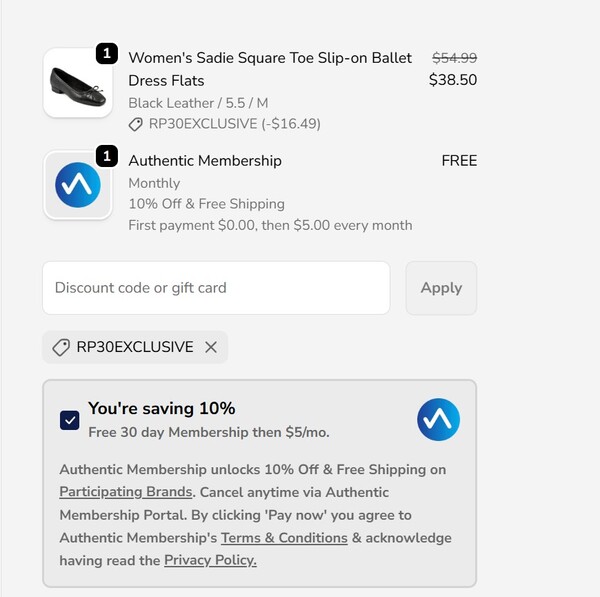Remove the RP30EXCLUSIVE discount code

(211, 347)
